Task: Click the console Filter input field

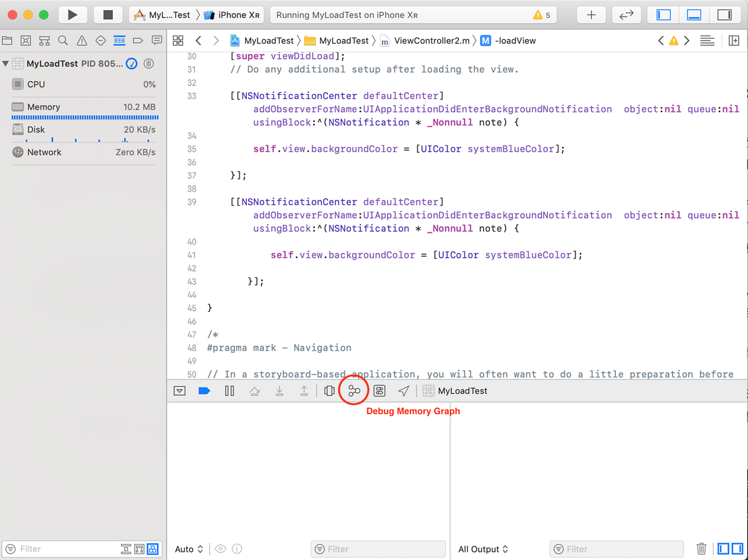Action: pos(617,549)
